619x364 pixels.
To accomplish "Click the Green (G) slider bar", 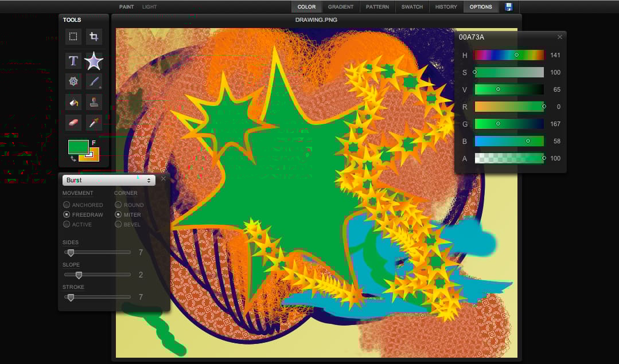I will [x=509, y=124].
